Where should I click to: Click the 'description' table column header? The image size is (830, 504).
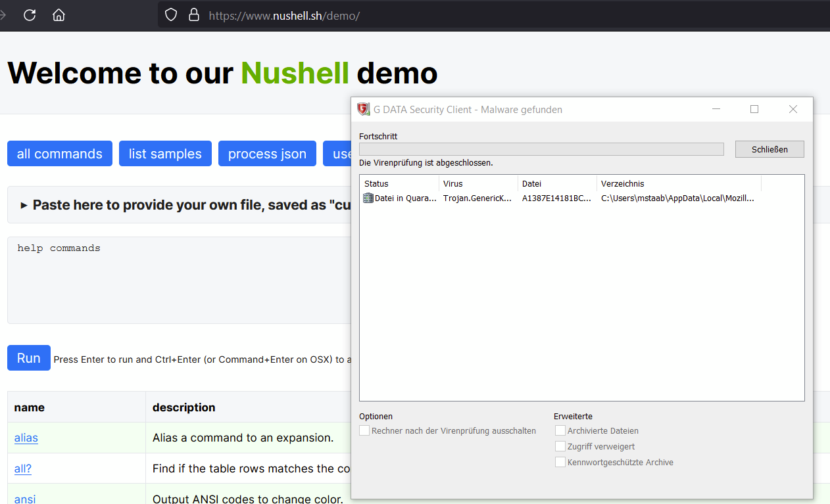[184, 407]
